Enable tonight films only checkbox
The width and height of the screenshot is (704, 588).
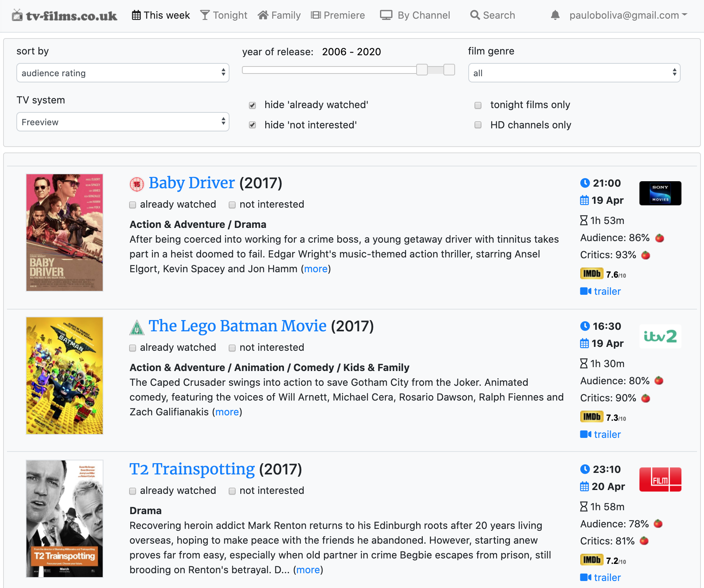coord(478,105)
